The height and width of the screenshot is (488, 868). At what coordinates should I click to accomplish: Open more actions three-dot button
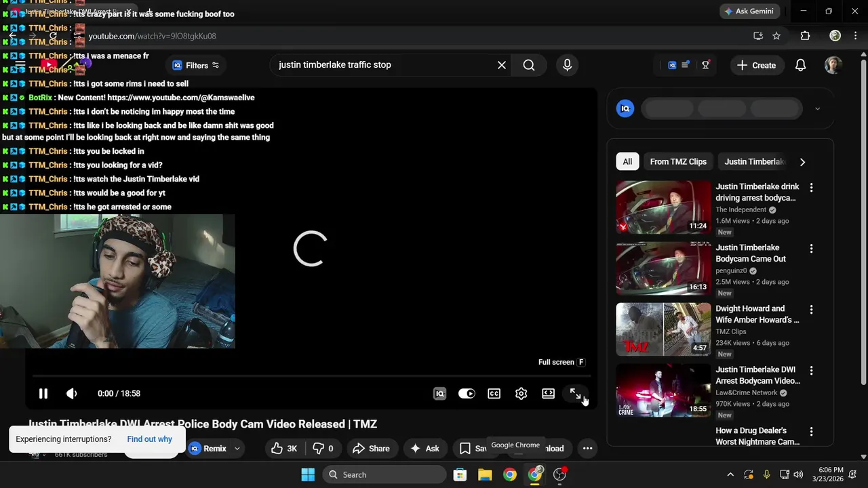tap(587, 448)
